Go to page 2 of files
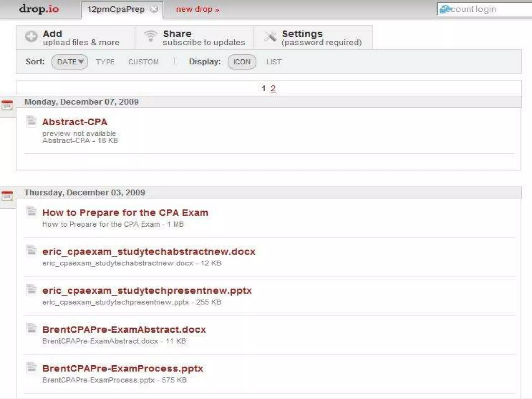 273,89
